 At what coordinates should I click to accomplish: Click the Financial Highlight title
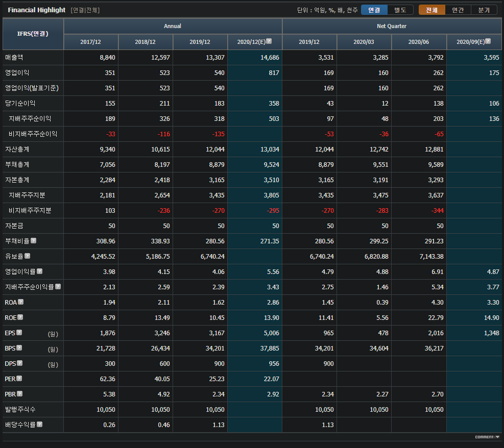pyautogui.click(x=37, y=10)
